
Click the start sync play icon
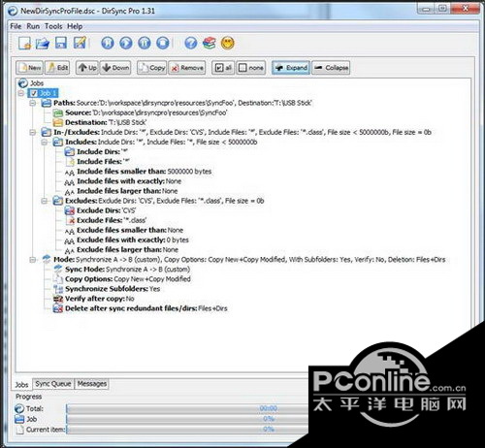(126, 43)
